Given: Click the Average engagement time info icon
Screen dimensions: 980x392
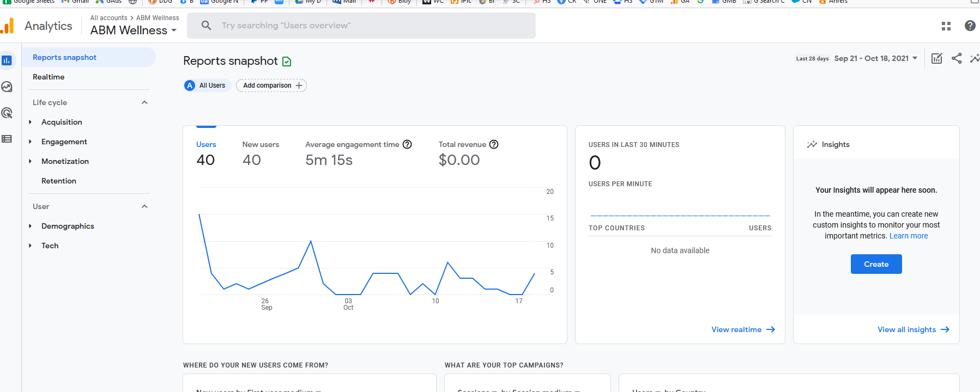Looking at the screenshot, I should 407,144.
